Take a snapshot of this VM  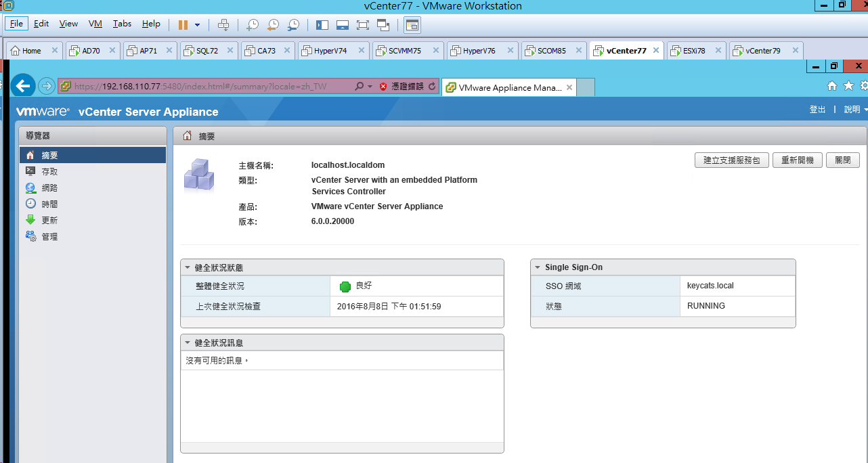coord(252,25)
